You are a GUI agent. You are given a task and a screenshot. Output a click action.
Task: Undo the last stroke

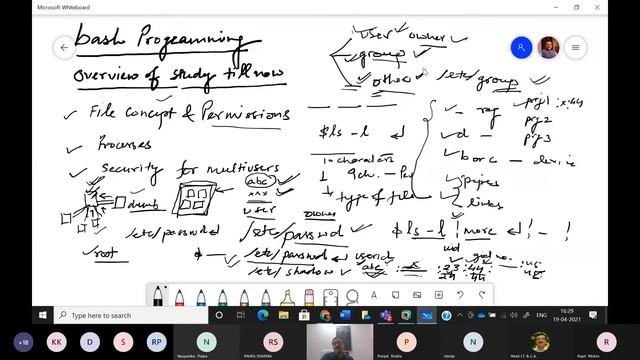coord(460,295)
